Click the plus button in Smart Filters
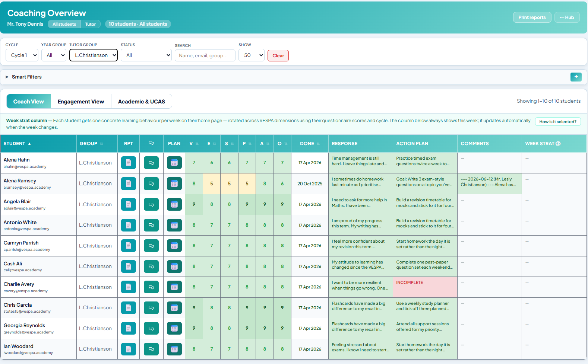Viewport: 588px width, 364px height. point(576,77)
